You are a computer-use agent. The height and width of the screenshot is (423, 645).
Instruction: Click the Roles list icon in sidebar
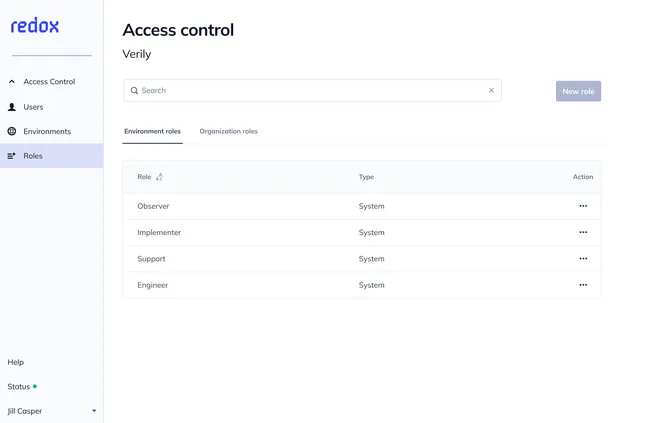click(x=12, y=156)
